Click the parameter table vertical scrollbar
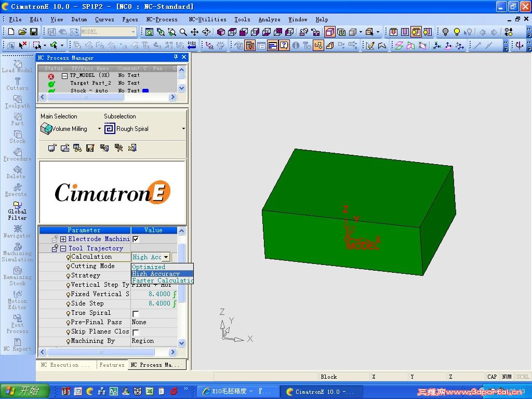This screenshot has height=399, width=532. coord(181,287)
